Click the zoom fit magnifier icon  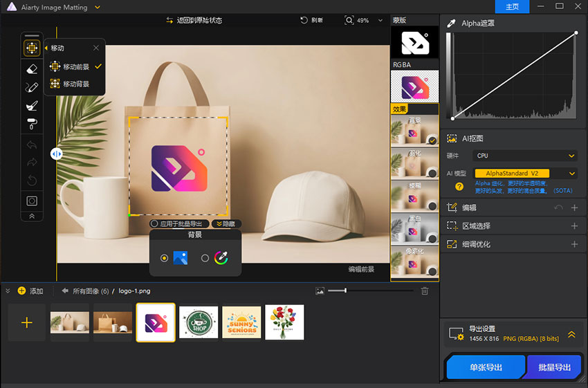349,20
